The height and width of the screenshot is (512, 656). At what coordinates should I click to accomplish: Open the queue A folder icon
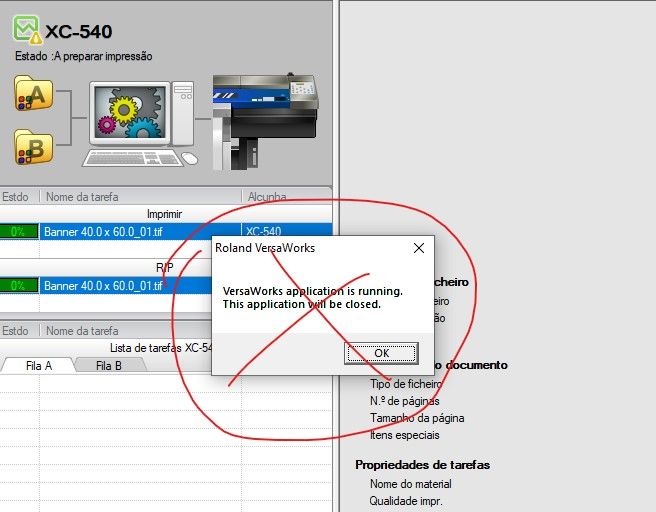33,94
